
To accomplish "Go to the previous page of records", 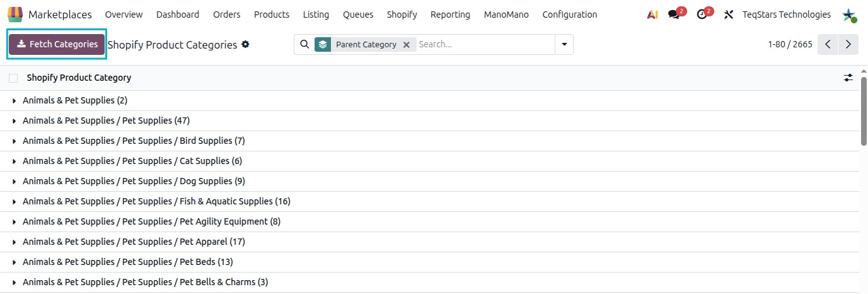I will coord(828,44).
